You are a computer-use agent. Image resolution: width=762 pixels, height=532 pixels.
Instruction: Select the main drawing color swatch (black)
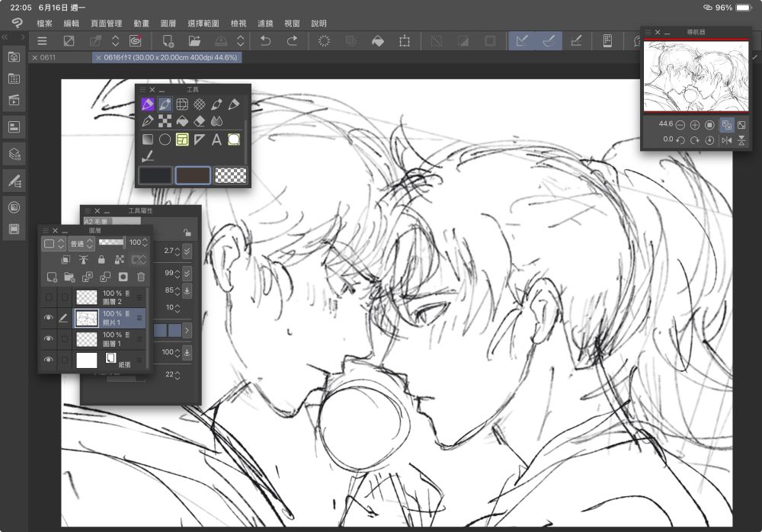(155, 175)
